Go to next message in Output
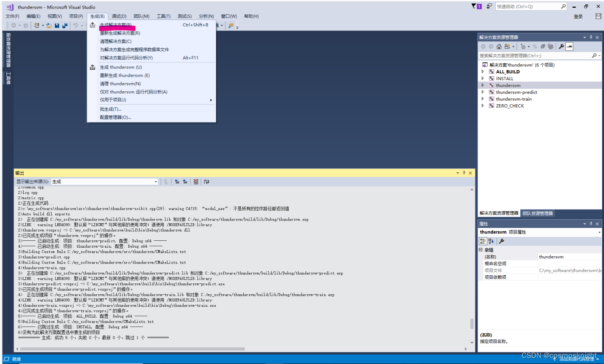The image size is (604, 364). (x=185, y=181)
